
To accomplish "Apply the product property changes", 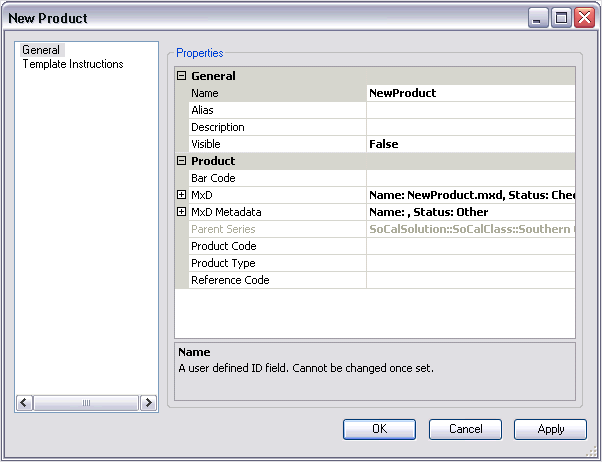I will click(x=550, y=429).
